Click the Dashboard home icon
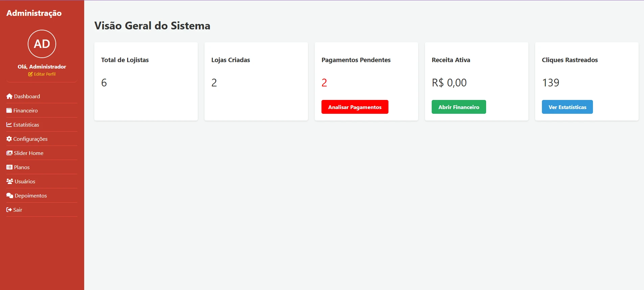 tap(9, 96)
